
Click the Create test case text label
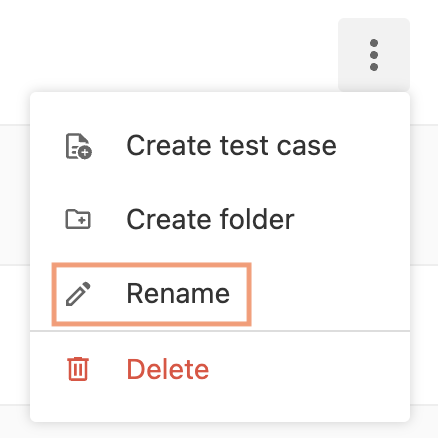(x=231, y=146)
